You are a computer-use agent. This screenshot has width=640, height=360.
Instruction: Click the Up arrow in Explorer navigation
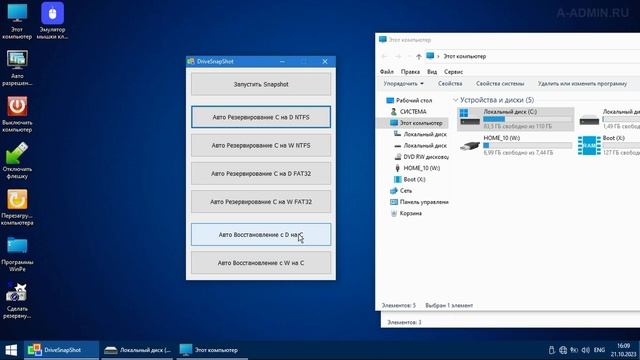[419, 56]
